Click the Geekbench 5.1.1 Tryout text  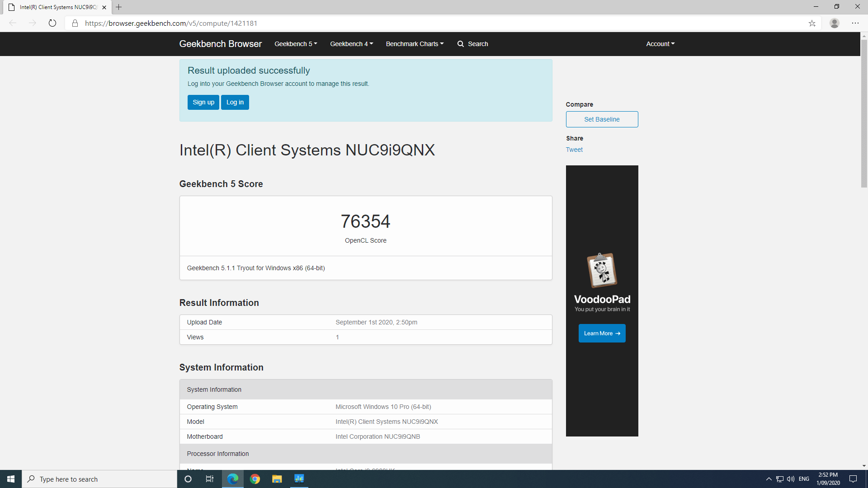click(x=256, y=268)
